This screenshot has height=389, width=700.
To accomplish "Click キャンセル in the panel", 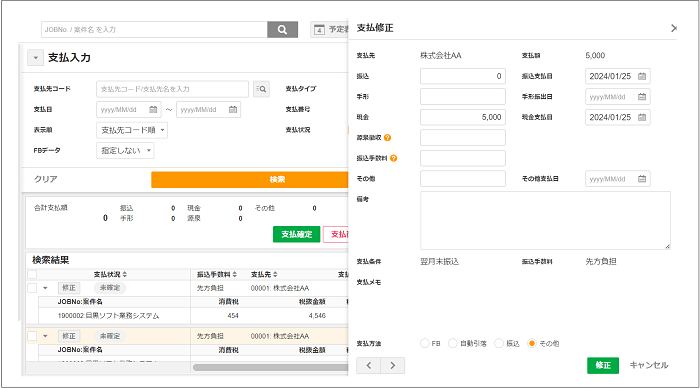I will (649, 365).
